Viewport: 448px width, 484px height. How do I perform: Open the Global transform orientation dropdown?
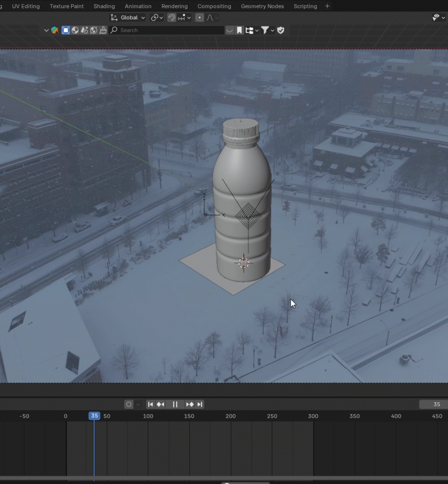(x=128, y=17)
